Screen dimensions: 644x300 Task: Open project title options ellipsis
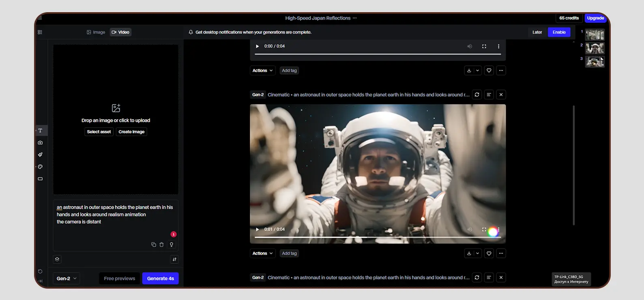(355, 18)
